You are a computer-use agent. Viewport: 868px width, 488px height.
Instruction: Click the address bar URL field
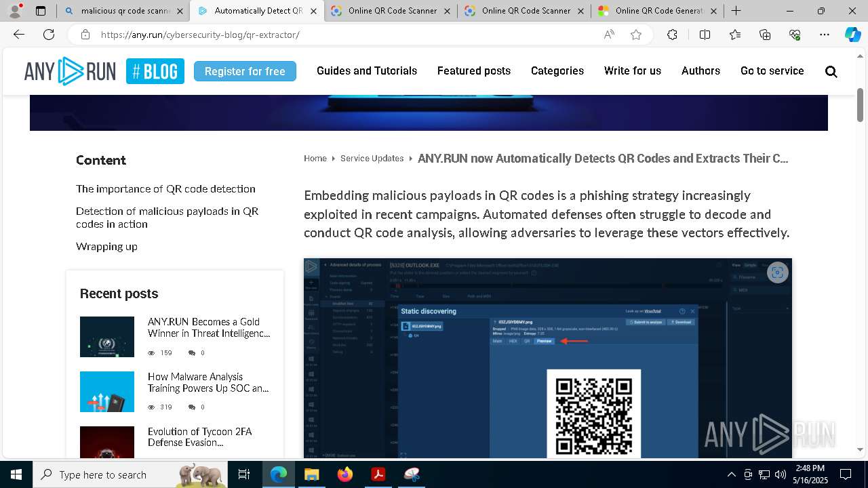point(346,35)
